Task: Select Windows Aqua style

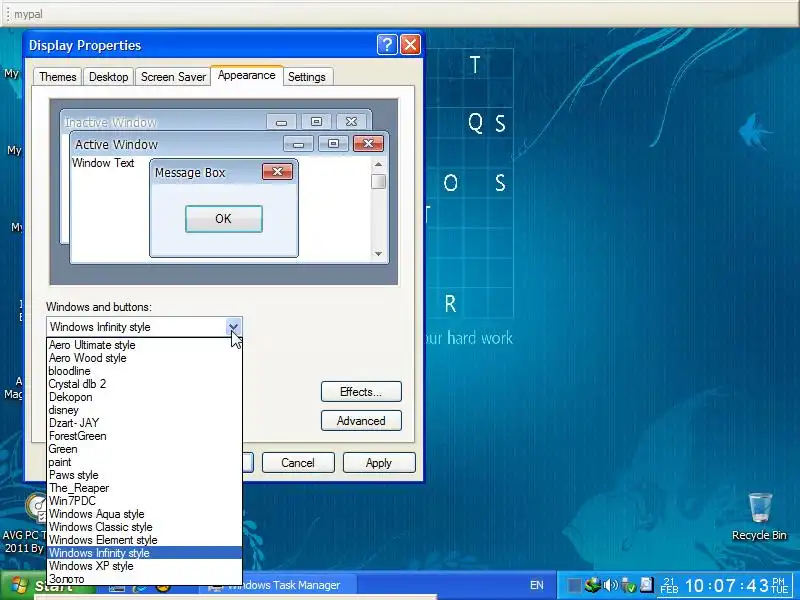Action: point(144,514)
